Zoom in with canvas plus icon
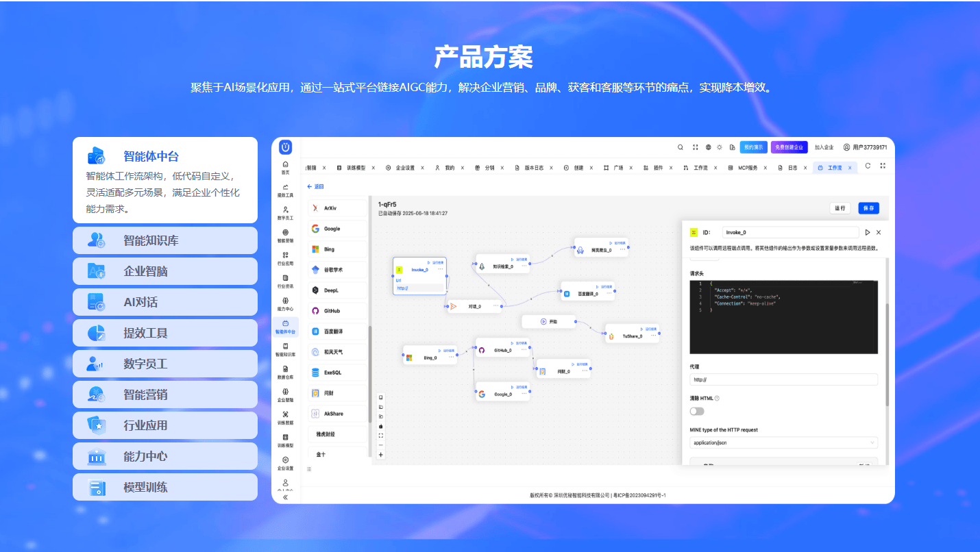The height and width of the screenshot is (552, 980). pos(381,455)
